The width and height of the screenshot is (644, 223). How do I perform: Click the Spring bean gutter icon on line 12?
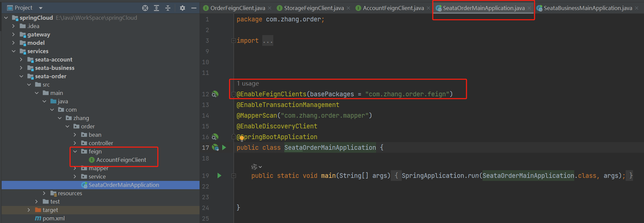(215, 94)
